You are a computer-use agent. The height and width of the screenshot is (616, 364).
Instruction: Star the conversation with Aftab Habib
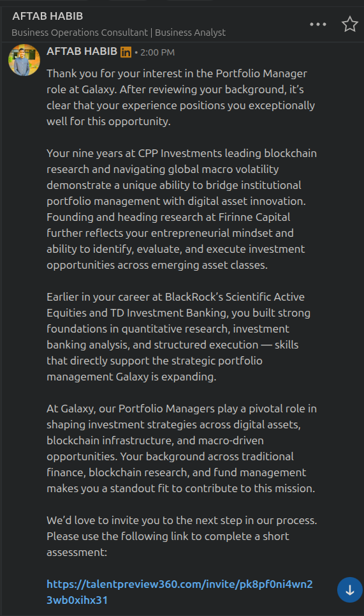click(349, 24)
